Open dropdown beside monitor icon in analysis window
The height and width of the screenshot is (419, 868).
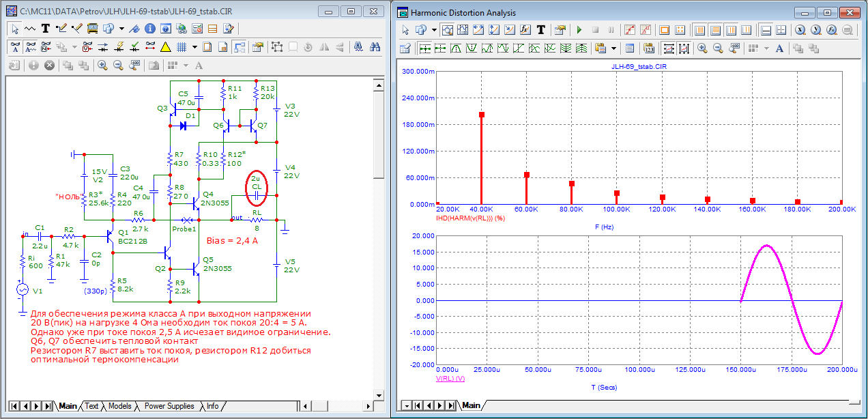[x=433, y=30]
